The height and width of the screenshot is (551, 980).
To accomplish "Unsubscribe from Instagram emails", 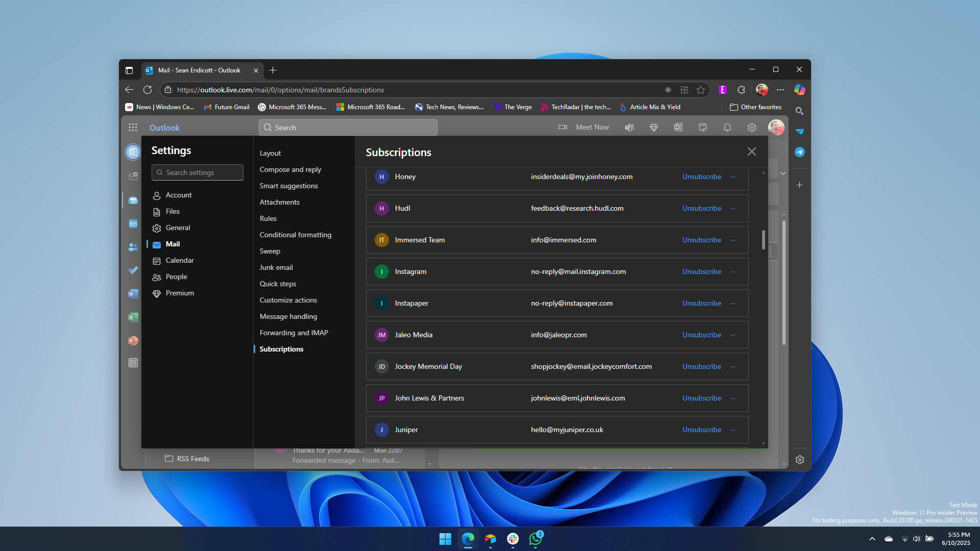I will 702,271.
